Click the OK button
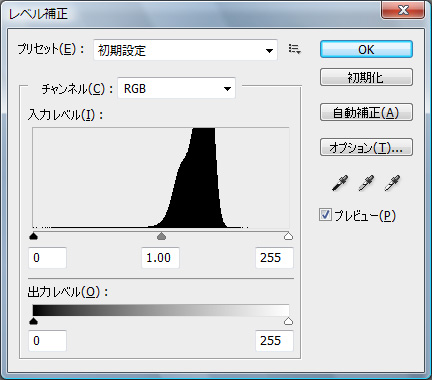The width and height of the screenshot is (432, 380). (x=366, y=49)
